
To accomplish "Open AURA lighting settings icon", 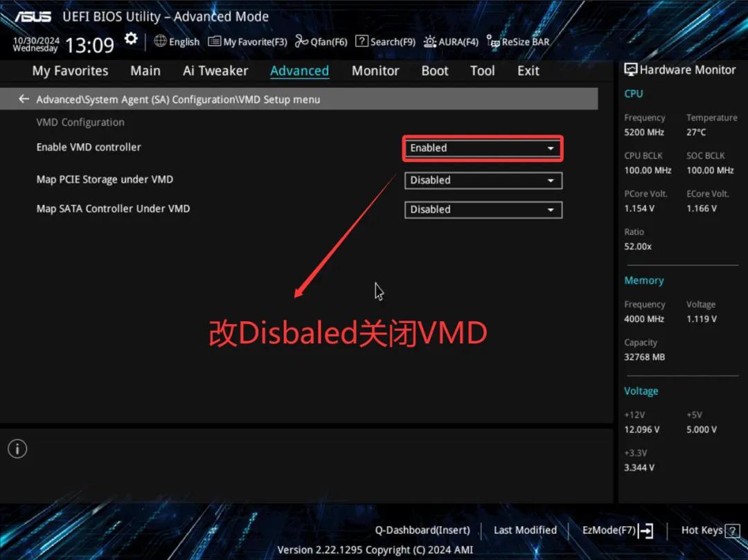I will click(430, 42).
